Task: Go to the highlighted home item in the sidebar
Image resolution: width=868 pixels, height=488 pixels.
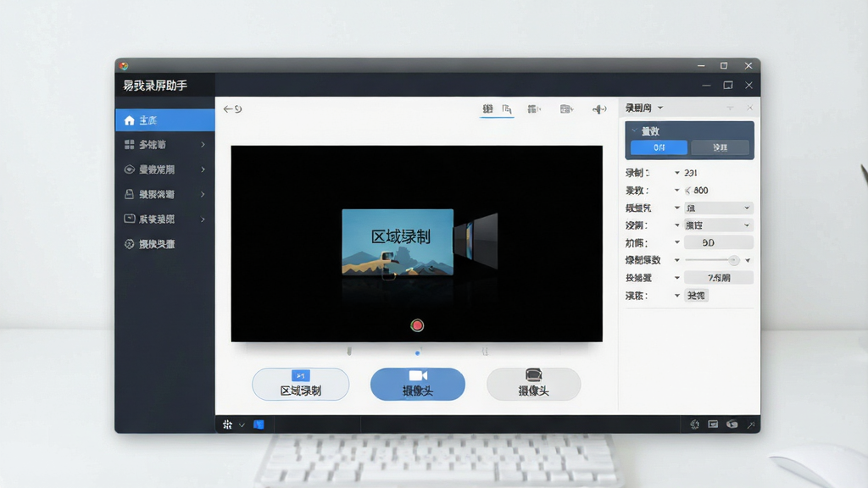Action: pos(165,120)
